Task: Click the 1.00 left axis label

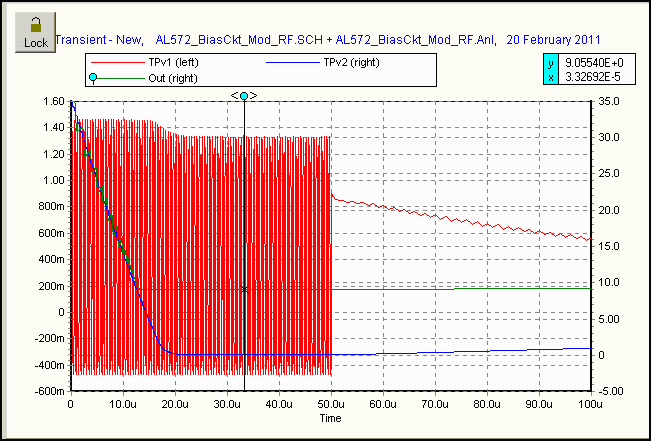Action: click(x=54, y=180)
